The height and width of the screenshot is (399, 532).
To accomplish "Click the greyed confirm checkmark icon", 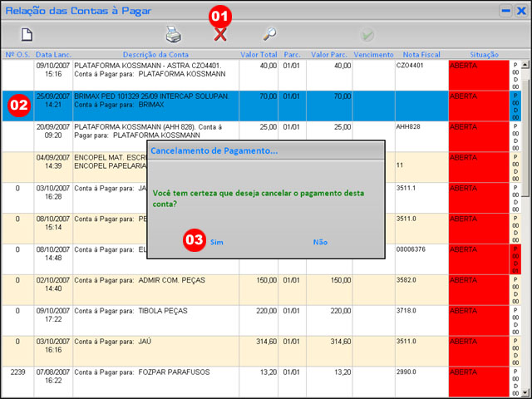I will click(x=367, y=35).
